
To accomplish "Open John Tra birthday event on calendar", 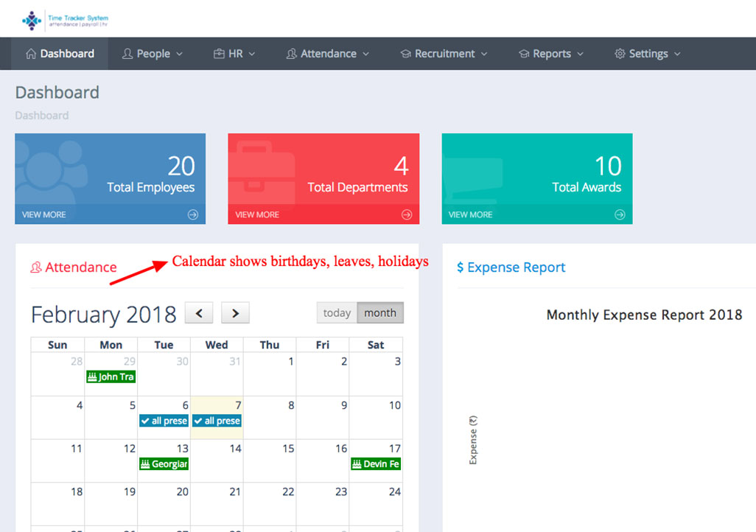I will [111, 377].
